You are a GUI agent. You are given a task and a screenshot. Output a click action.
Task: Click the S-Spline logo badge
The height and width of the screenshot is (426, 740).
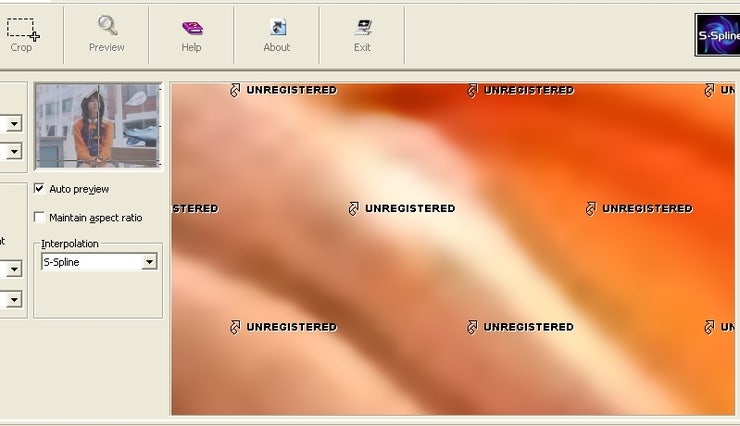[x=717, y=34]
